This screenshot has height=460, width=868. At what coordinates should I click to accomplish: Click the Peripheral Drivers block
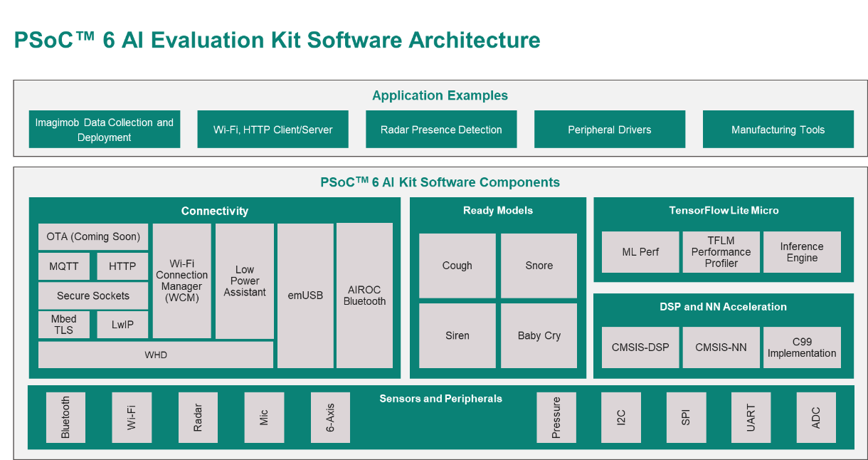pos(610,130)
